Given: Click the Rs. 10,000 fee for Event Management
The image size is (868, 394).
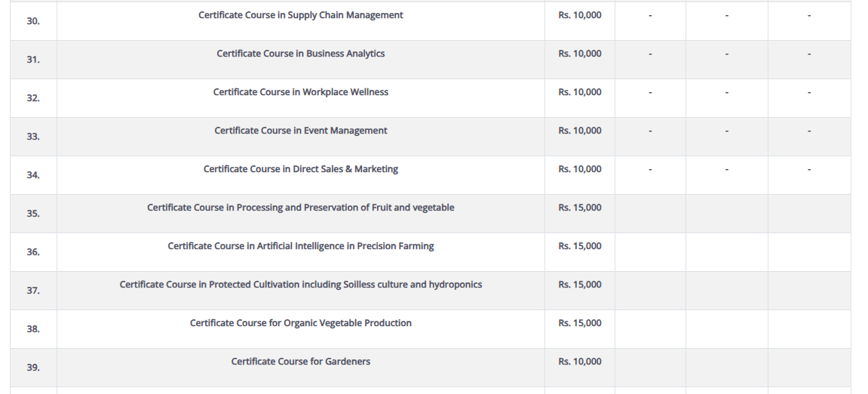Looking at the screenshot, I should pyautogui.click(x=579, y=131).
